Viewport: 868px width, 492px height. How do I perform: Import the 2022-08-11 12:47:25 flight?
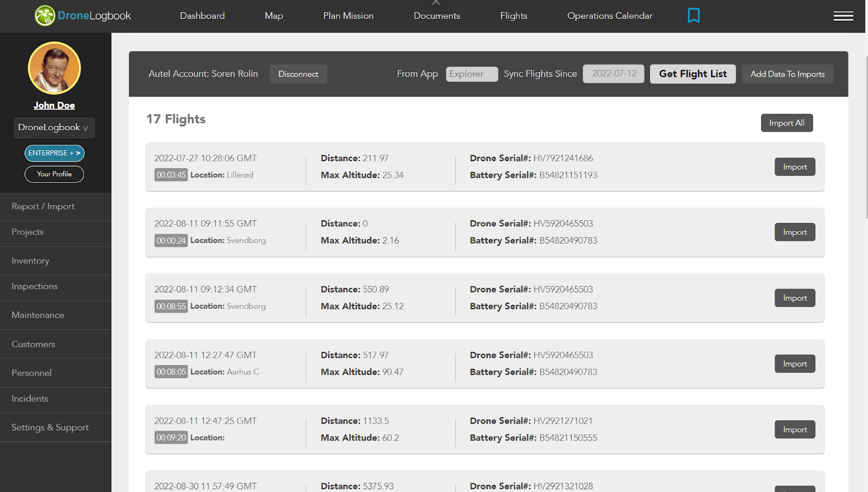click(x=795, y=430)
